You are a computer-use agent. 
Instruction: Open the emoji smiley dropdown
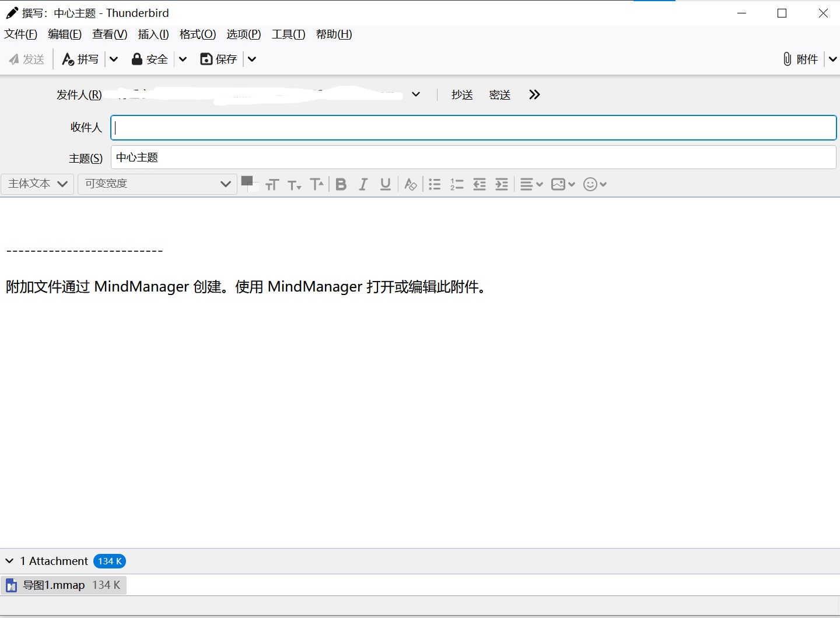tap(595, 185)
